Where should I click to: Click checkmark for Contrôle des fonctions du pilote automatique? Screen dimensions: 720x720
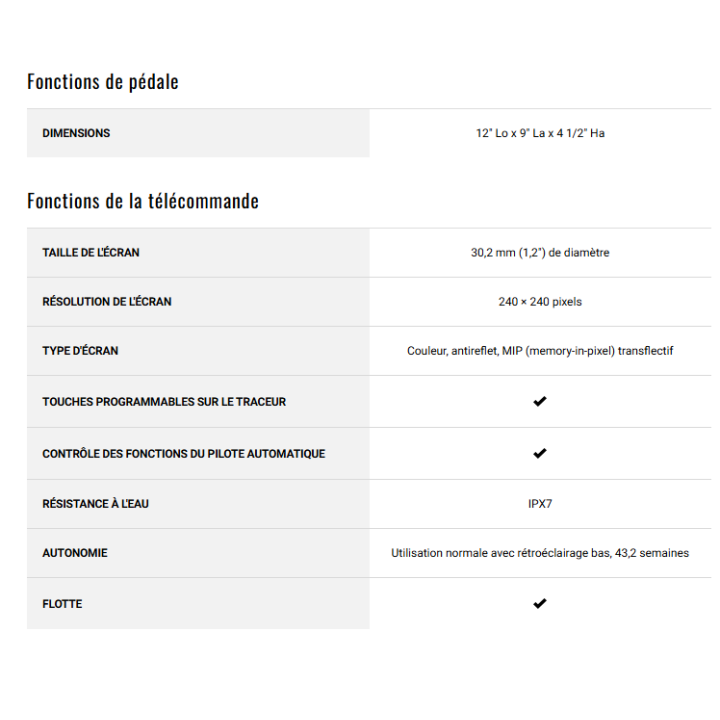coord(540,453)
